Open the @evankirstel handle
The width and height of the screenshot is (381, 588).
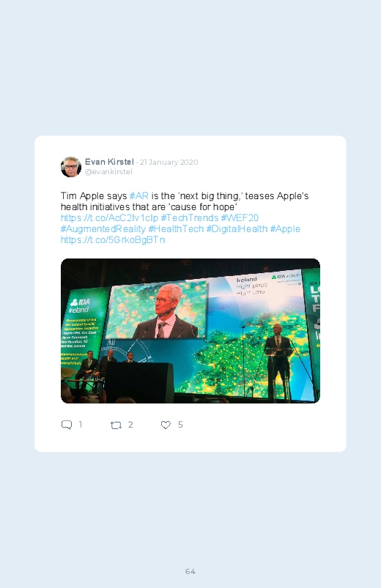(x=108, y=172)
